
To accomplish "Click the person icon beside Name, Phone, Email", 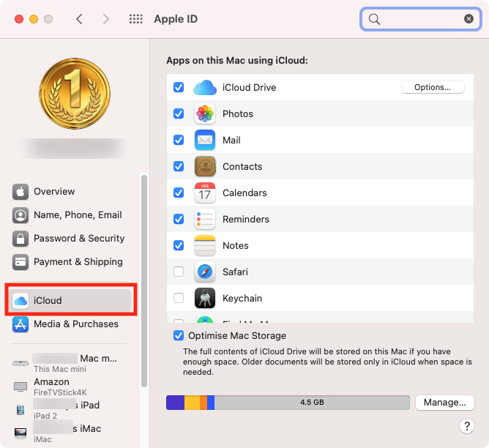I will coord(20,215).
